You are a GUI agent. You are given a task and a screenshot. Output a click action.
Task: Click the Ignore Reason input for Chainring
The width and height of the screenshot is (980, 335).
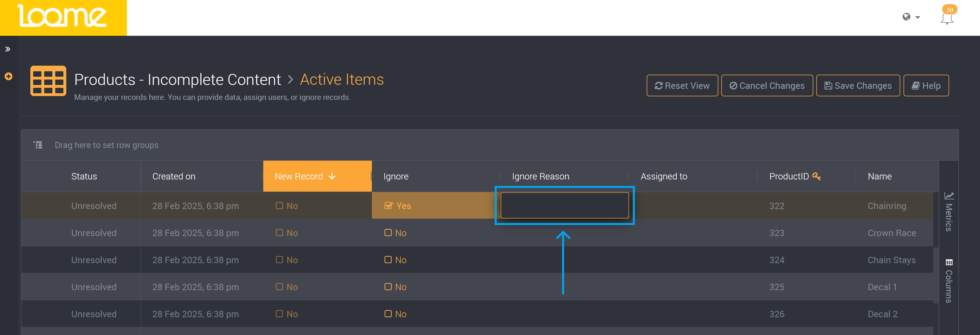[565, 205]
